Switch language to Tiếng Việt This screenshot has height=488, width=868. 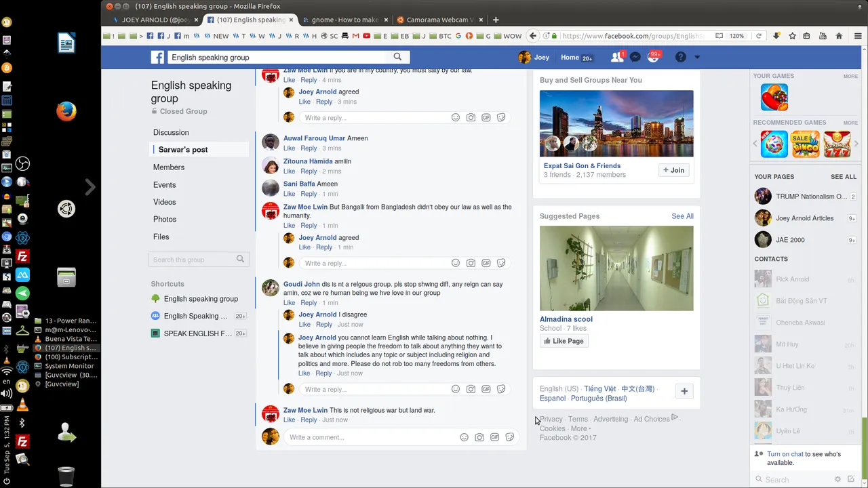pyautogui.click(x=599, y=389)
